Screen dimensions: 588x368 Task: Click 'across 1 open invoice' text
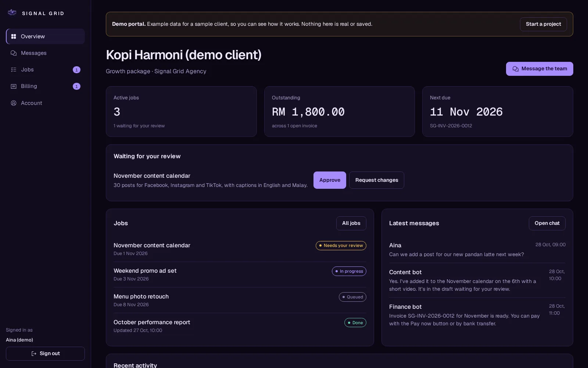point(294,126)
